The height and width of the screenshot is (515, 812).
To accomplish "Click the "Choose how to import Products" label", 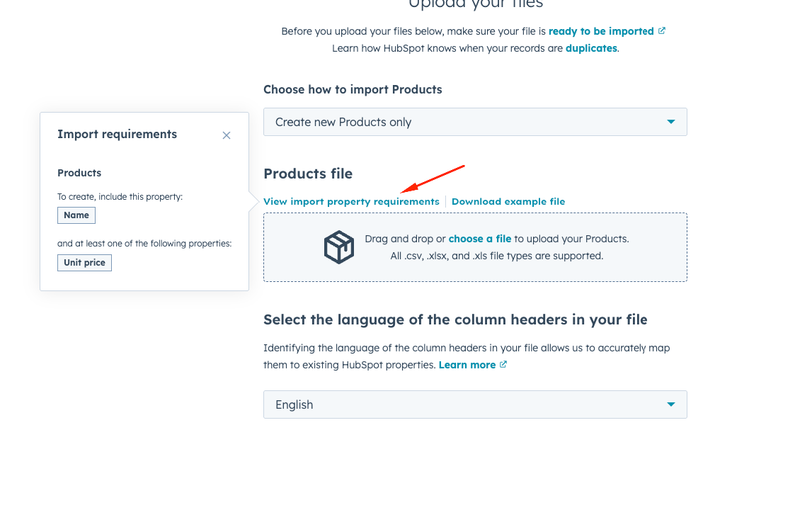I will point(353,89).
